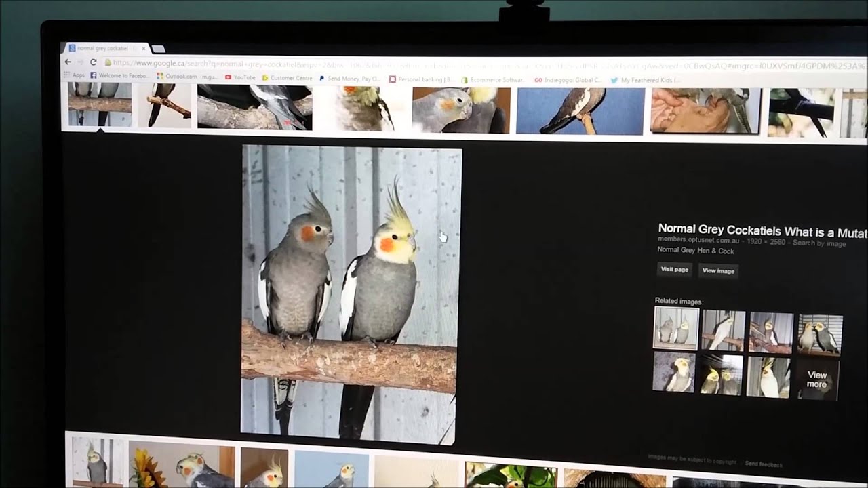Click the Normal Grey Hen & Cock caption

(696, 251)
